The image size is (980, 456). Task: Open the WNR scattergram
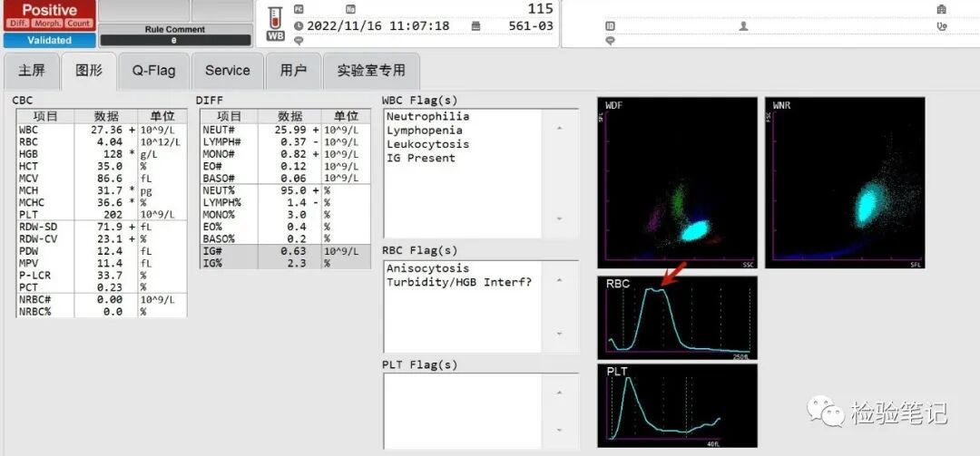pos(845,182)
